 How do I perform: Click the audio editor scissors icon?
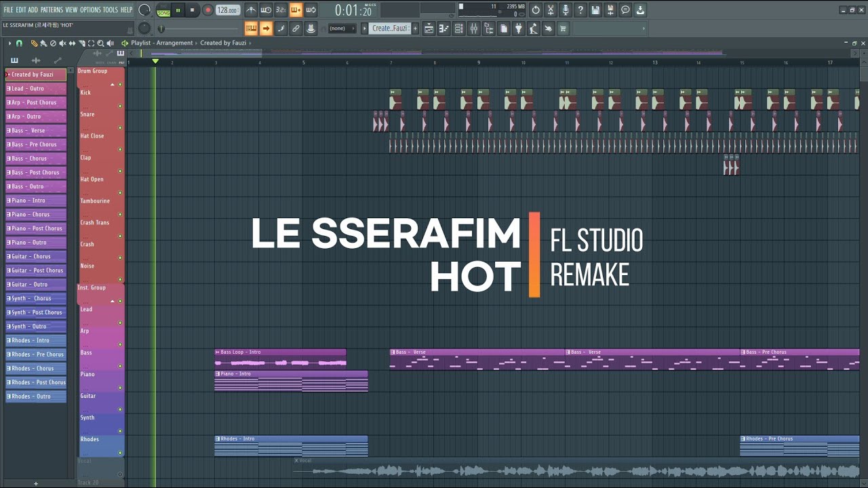coord(551,10)
